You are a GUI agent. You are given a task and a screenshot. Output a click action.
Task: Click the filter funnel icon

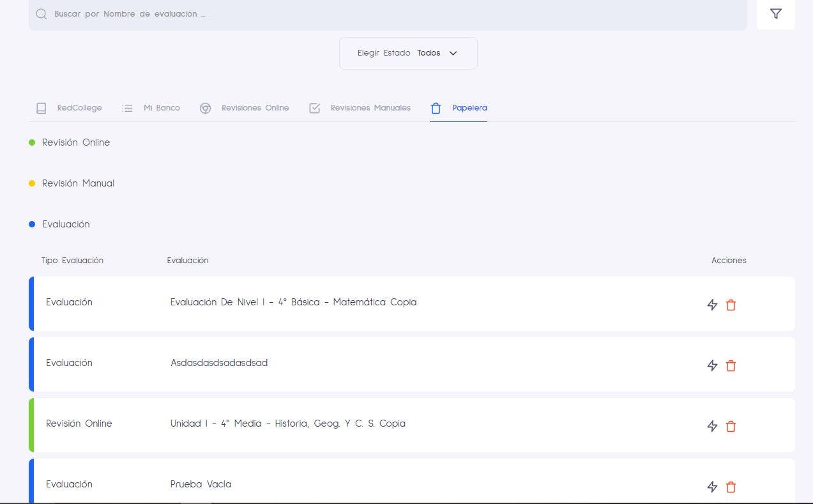(775, 14)
